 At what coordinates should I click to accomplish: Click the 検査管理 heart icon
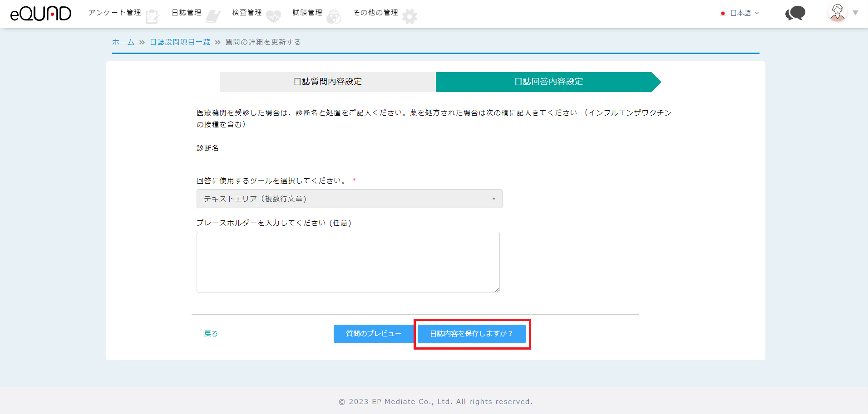point(273,16)
